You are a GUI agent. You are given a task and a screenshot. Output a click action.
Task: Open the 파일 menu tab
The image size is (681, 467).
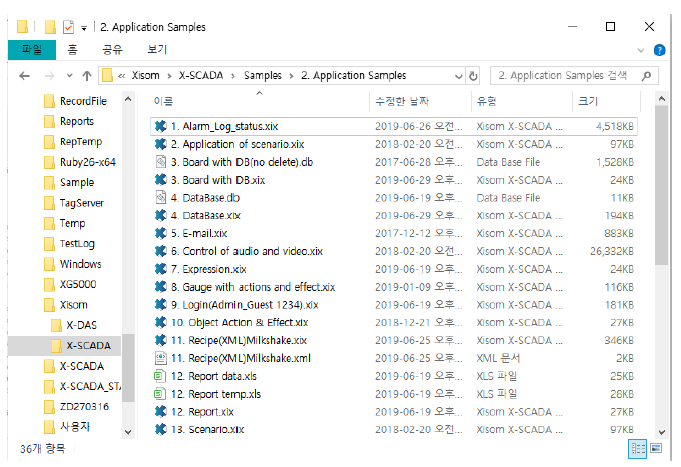coord(31,49)
